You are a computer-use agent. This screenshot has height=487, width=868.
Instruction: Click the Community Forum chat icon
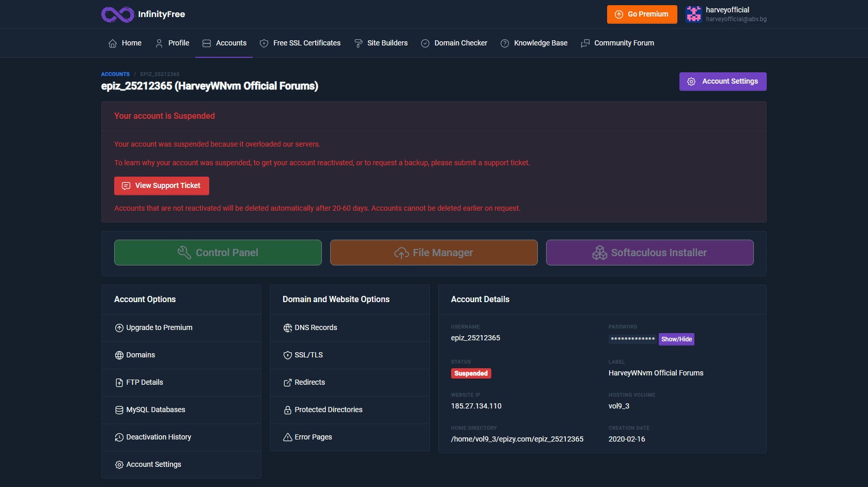[x=585, y=43]
